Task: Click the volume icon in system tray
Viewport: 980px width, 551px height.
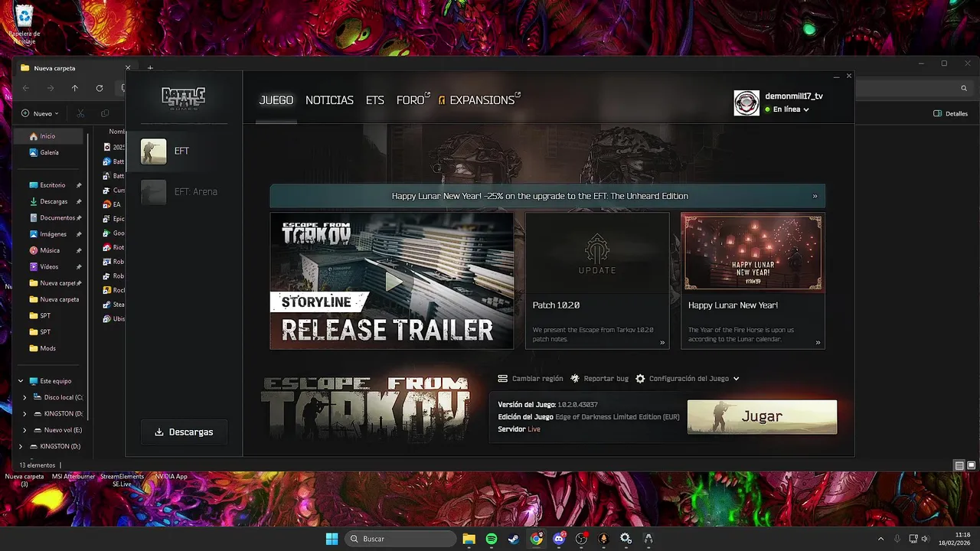Action: point(926,539)
